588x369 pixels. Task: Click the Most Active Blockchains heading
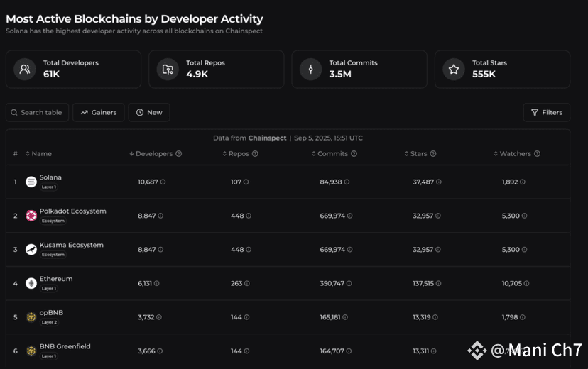tap(134, 18)
